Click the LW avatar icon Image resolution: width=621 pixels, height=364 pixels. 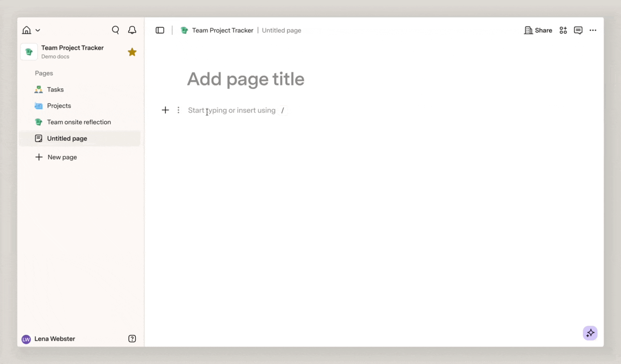point(26,339)
